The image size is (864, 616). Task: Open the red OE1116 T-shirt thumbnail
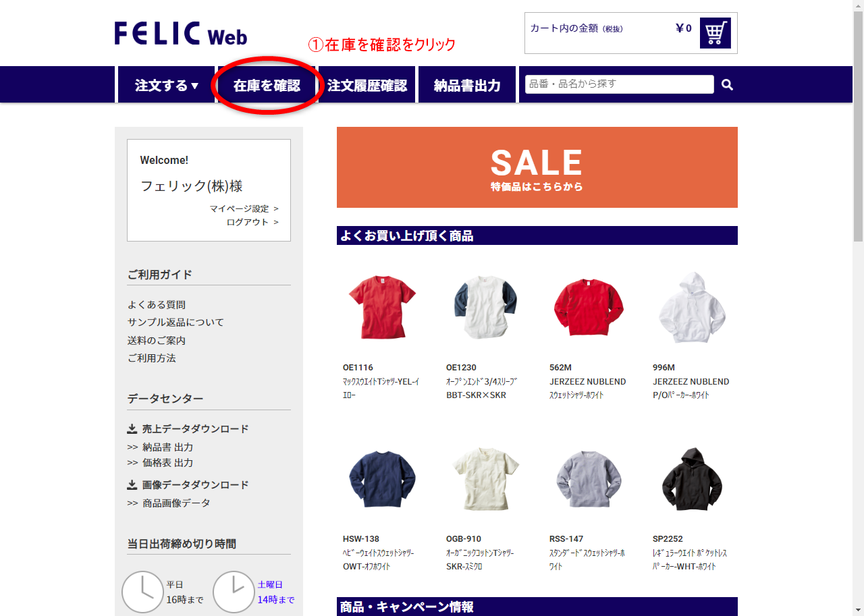(x=382, y=306)
